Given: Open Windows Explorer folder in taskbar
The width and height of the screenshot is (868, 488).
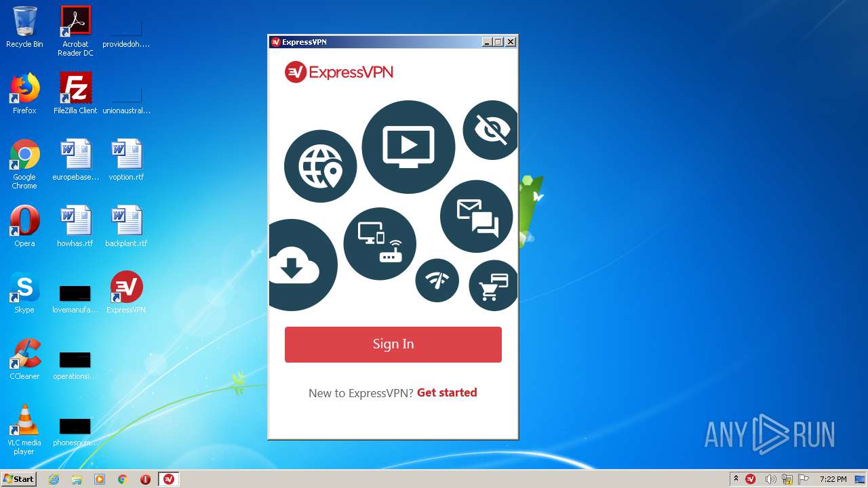Looking at the screenshot, I should [x=77, y=479].
